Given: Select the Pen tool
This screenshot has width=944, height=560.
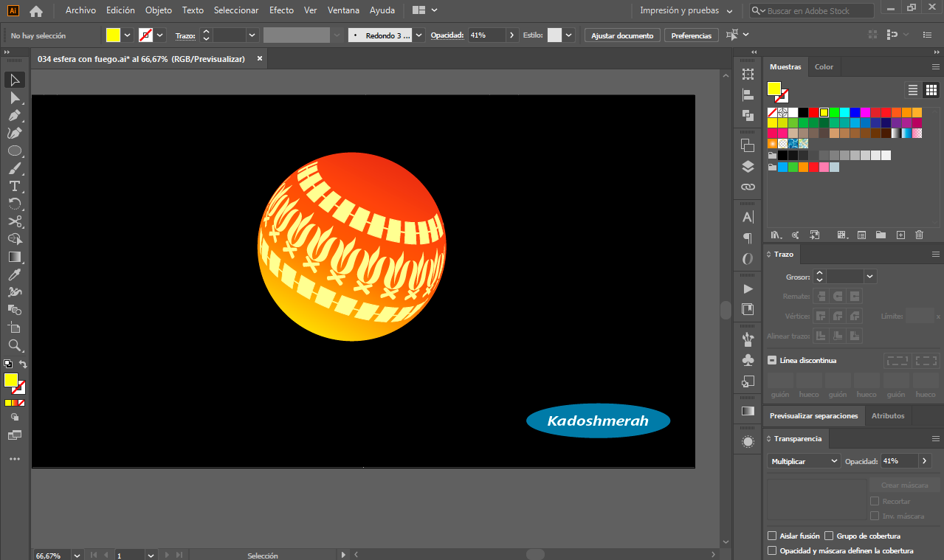Looking at the screenshot, I should tap(15, 115).
